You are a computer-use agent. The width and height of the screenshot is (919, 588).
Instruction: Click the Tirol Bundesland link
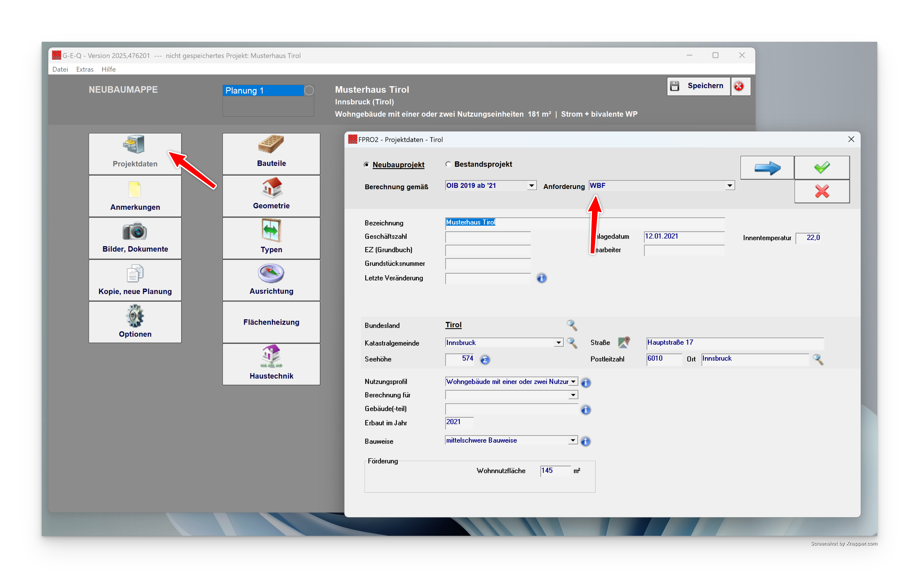(453, 324)
